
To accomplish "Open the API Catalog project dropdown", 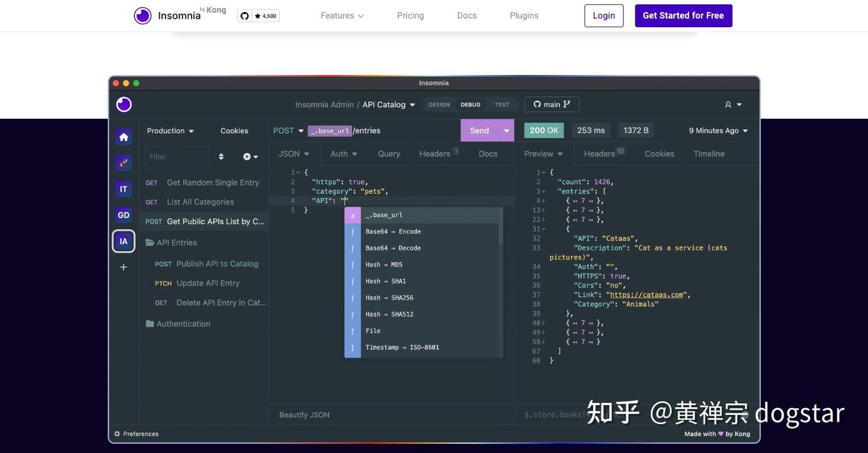I will point(389,104).
